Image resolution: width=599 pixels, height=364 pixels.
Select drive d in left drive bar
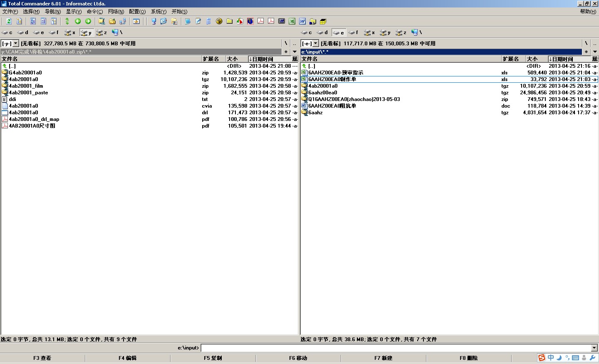22,32
